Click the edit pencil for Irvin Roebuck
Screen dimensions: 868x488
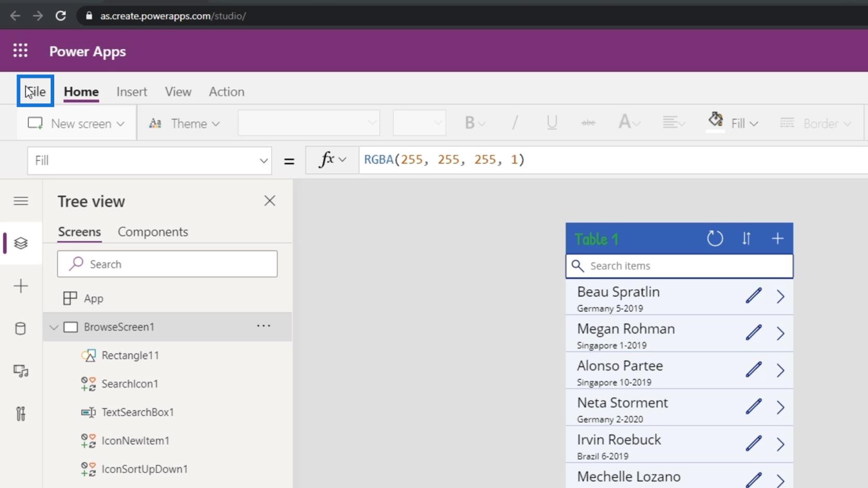point(754,444)
